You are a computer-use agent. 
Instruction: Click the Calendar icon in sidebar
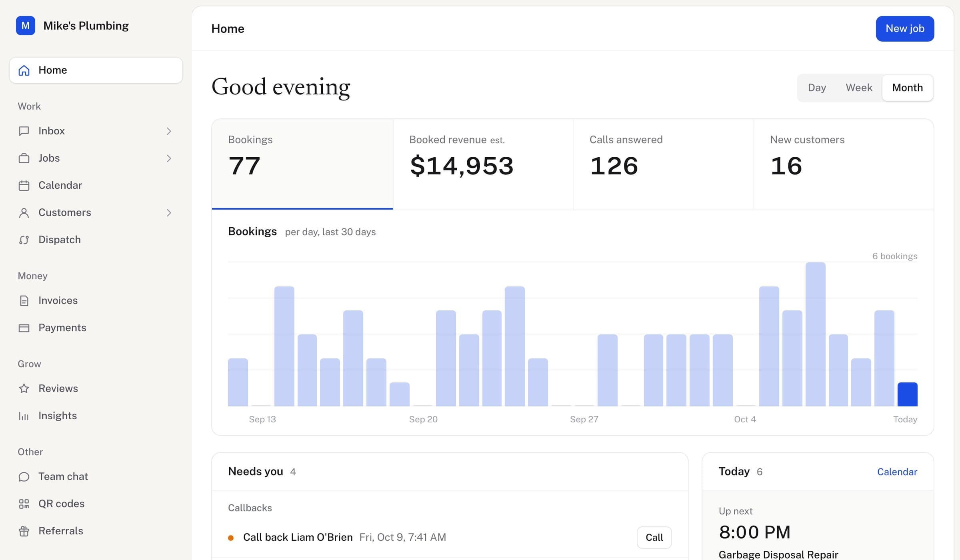coord(24,186)
